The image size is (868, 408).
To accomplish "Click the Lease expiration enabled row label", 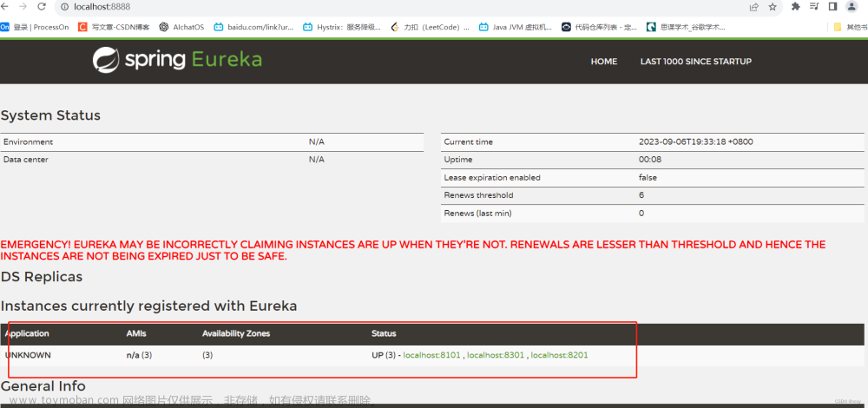I will click(x=492, y=178).
